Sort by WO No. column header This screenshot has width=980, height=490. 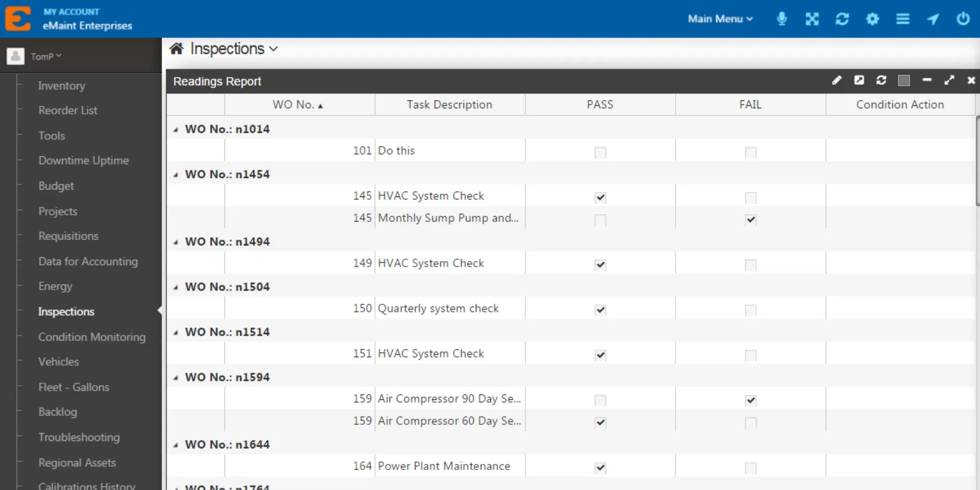pos(299,104)
